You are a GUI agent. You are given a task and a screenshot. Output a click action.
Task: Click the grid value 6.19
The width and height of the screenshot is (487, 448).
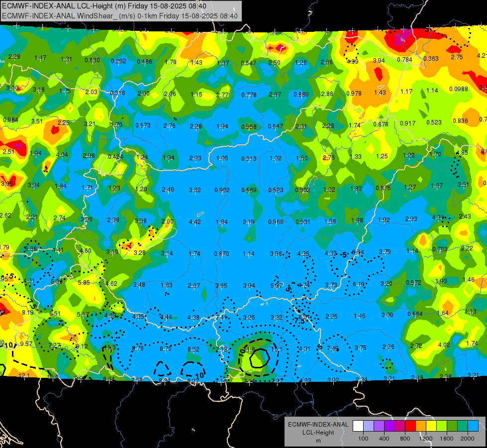point(359,284)
